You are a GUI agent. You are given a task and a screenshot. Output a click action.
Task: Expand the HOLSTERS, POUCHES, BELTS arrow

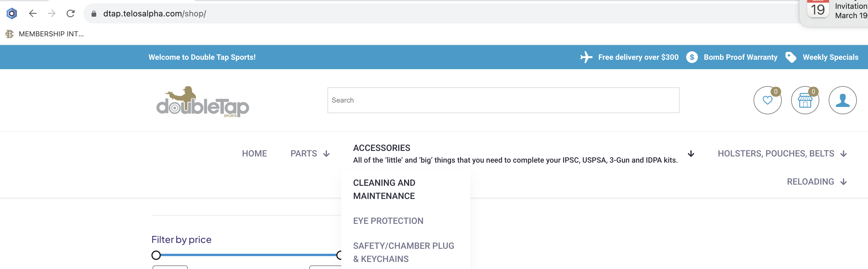click(x=843, y=154)
